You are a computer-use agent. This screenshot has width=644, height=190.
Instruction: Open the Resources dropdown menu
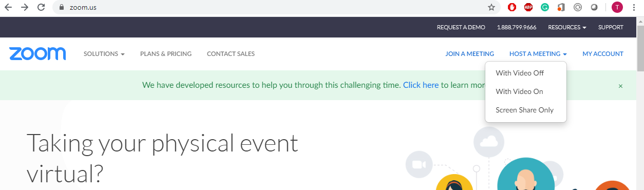pyautogui.click(x=567, y=27)
